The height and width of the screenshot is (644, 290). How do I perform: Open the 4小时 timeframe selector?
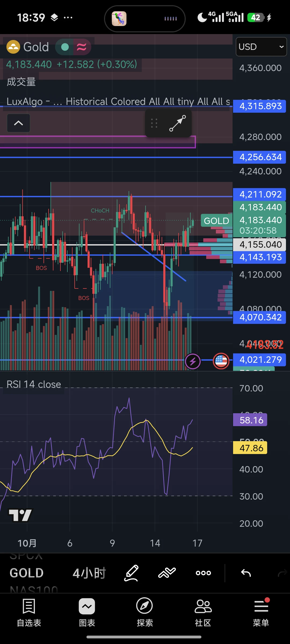tap(89, 573)
